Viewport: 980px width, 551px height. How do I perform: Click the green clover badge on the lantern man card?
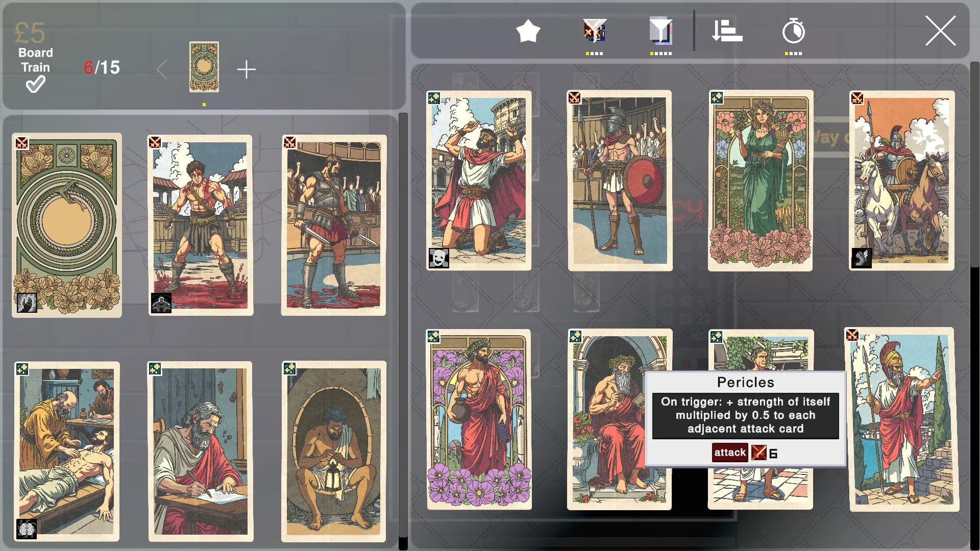point(289,368)
